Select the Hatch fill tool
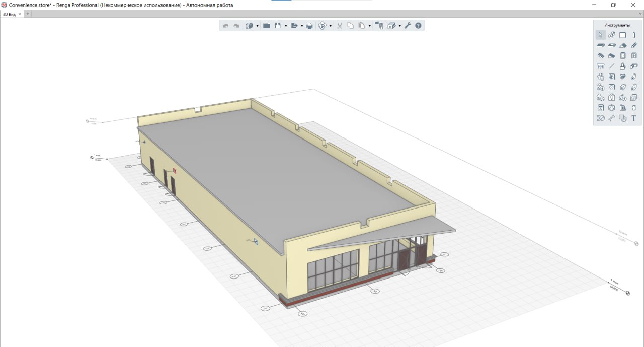This screenshot has height=347, width=644. click(623, 118)
